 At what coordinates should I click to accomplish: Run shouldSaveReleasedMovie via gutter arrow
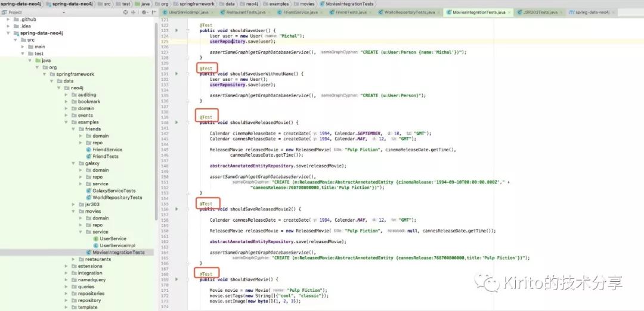[x=177, y=122]
